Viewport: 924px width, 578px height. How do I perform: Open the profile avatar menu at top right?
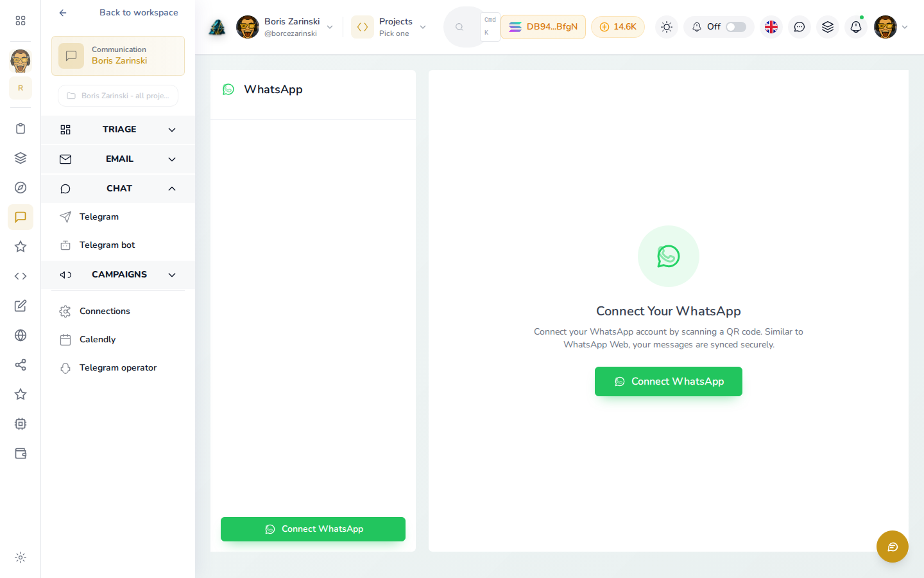[x=891, y=27]
